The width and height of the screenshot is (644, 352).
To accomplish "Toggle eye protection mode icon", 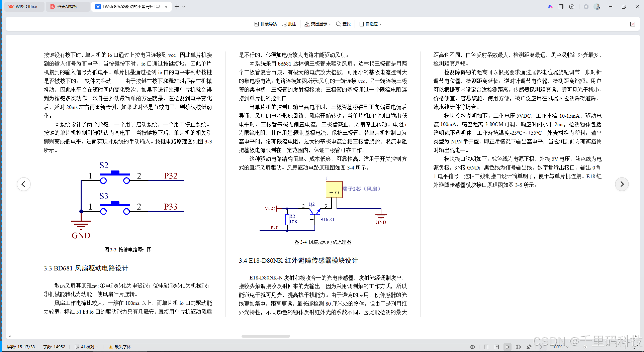I will pyautogui.click(x=472, y=347).
